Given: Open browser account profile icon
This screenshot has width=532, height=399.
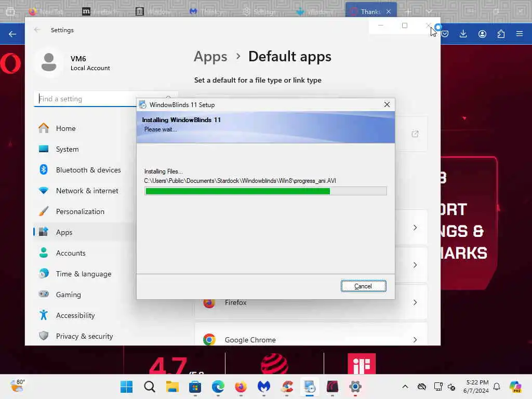Looking at the screenshot, I should [x=482, y=34].
